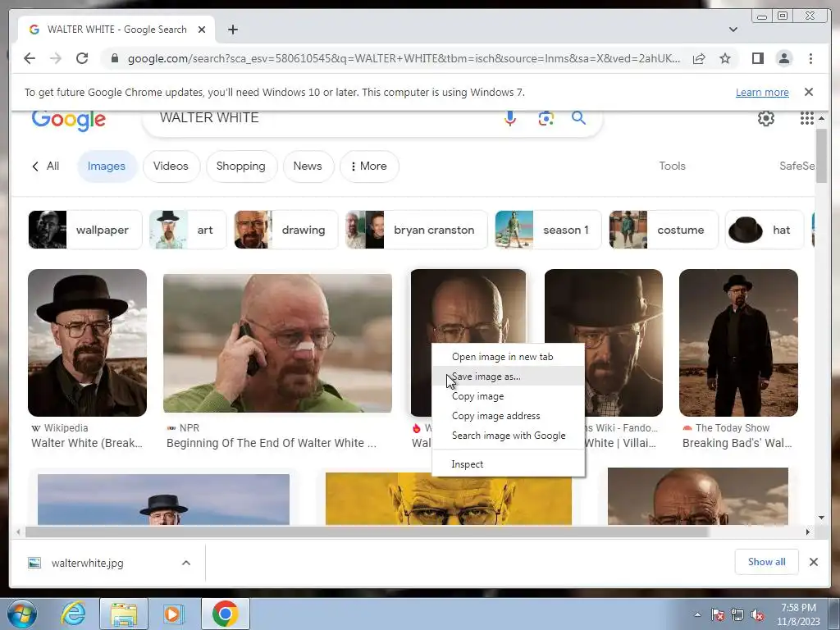Choose Search image with Google

508,436
